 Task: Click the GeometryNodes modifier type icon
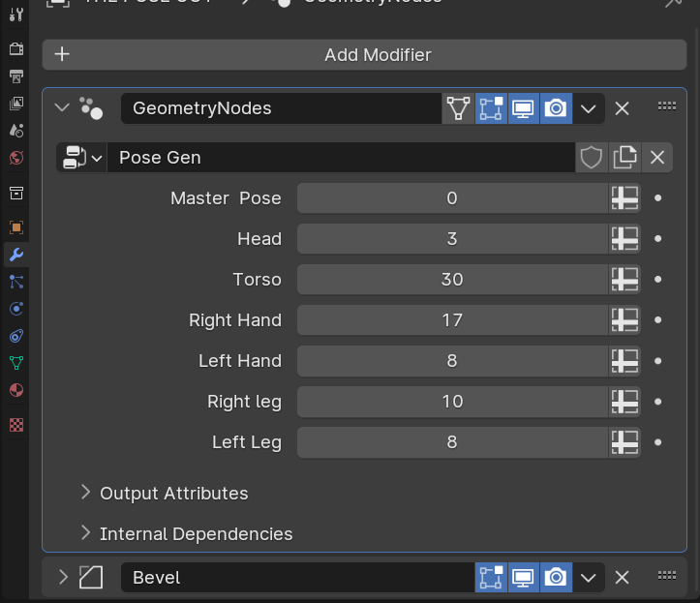(91, 108)
